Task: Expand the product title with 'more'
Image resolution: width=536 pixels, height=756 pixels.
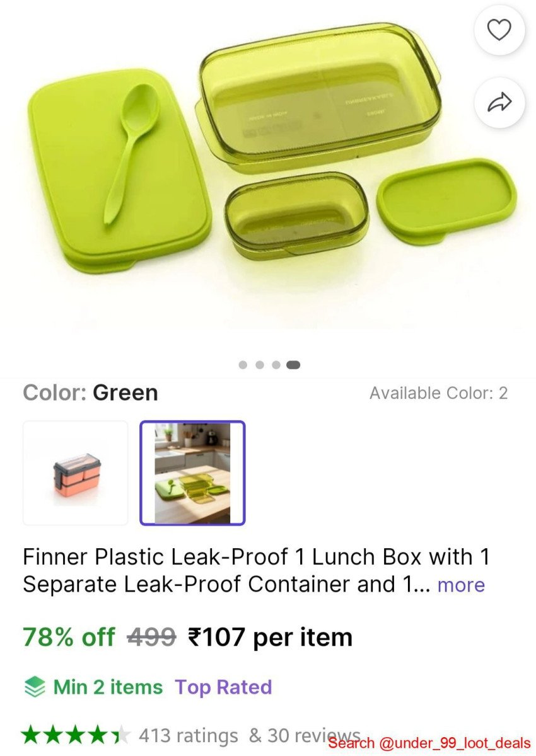Action: 461,585
